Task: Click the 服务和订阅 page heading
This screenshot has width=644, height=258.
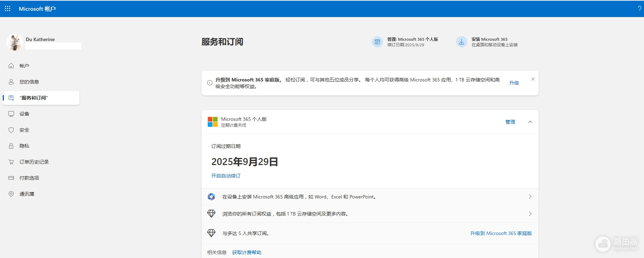Action: click(222, 42)
